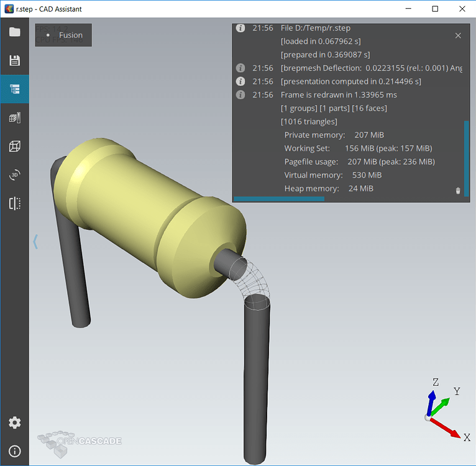Viewport: 476px width, 466px height.
Task: Click the info icon beside Frame is redrawn
Action: tap(240, 94)
